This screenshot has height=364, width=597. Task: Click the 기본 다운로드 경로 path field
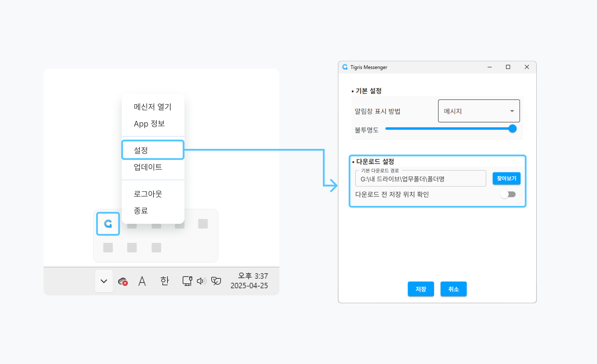pyautogui.click(x=420, y=179)
